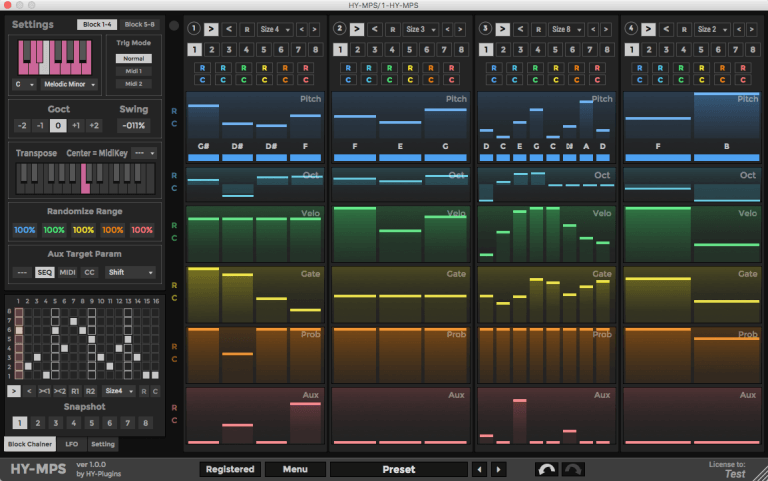Image resolution: width=768 pixels, height=481 pixels.
Task: Expand the Shift aux parameter dropdown
Action: tap(131, 272)
